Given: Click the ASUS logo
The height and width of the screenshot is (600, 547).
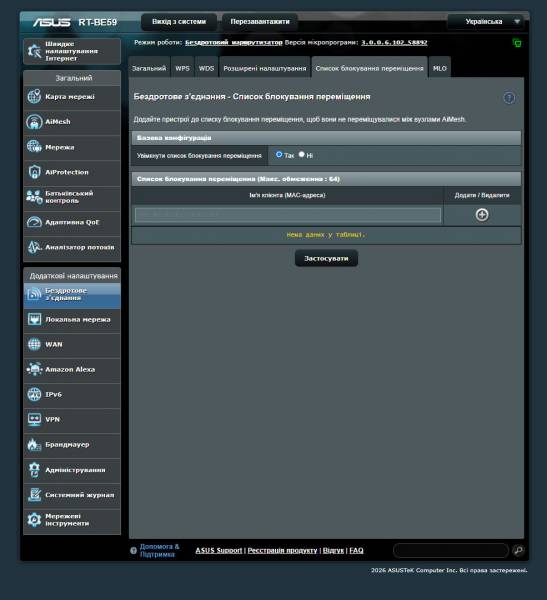Looking at the screenshot, I should 51,22.
